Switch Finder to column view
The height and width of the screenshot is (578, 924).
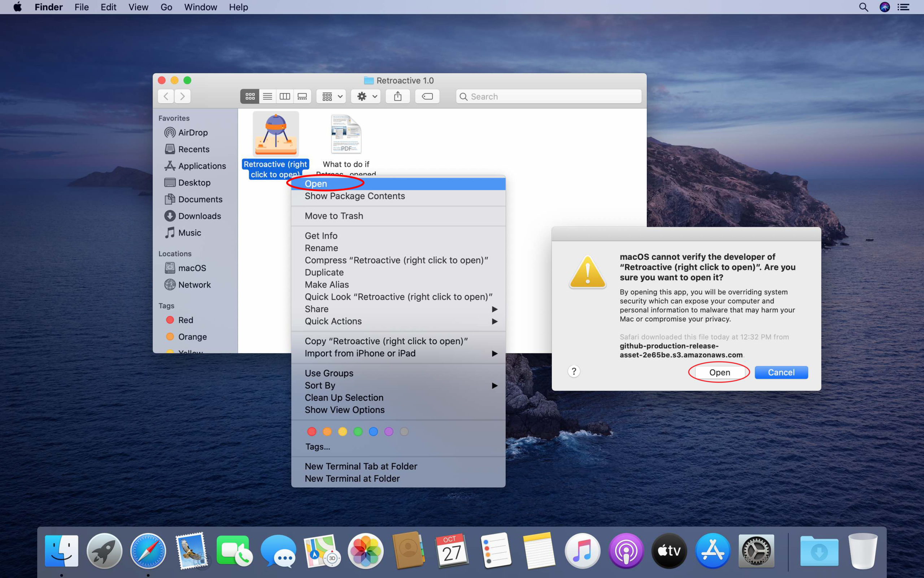(285, 96)
